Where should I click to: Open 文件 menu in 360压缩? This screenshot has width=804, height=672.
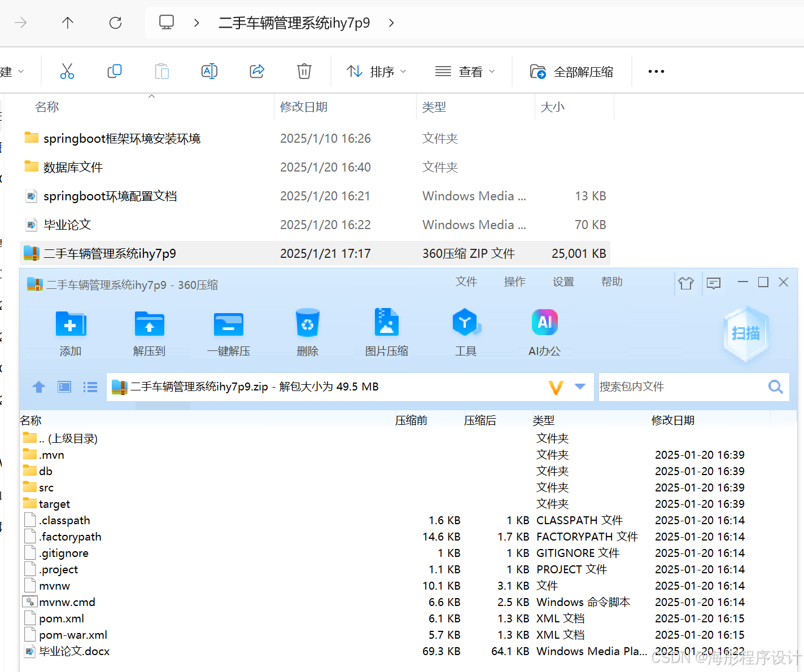tap(466, 282)
